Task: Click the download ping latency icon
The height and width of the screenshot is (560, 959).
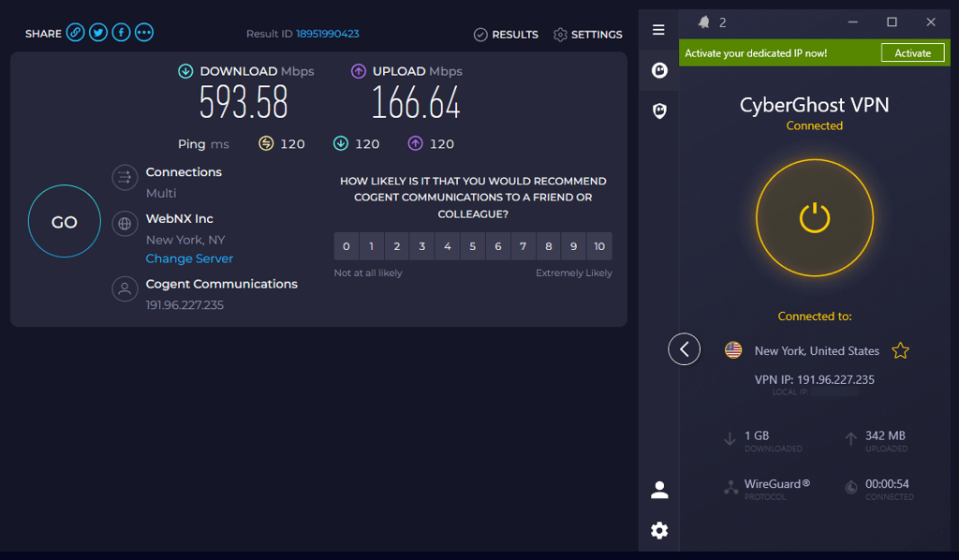Action: [x=341, y=143]
